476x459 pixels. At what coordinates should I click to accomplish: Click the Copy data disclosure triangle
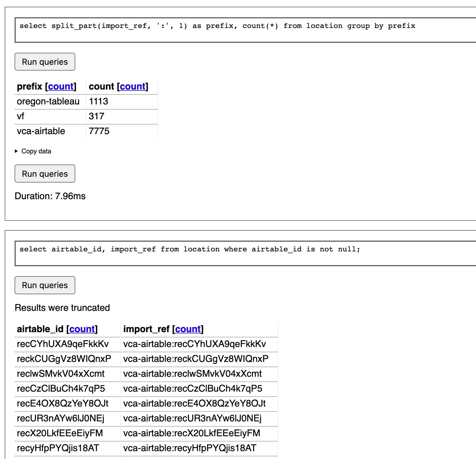pos(17,151)
